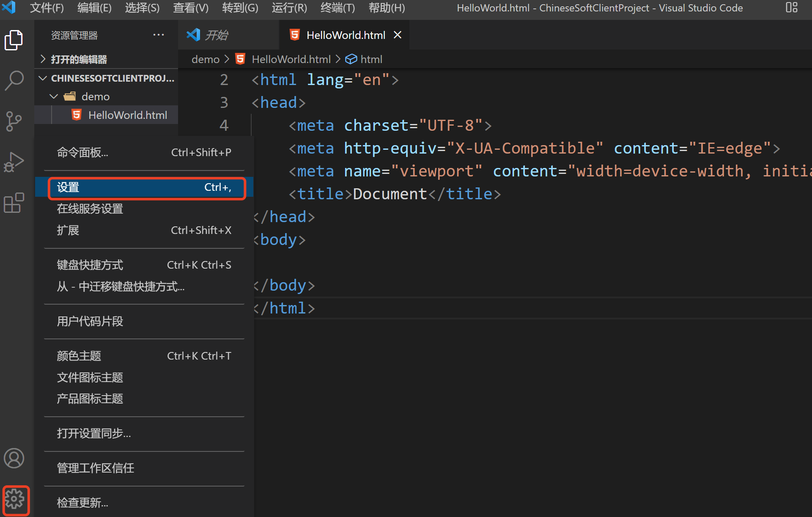Open the Search view in activity bar
The image size is (812, 517).
coord(14,80)
